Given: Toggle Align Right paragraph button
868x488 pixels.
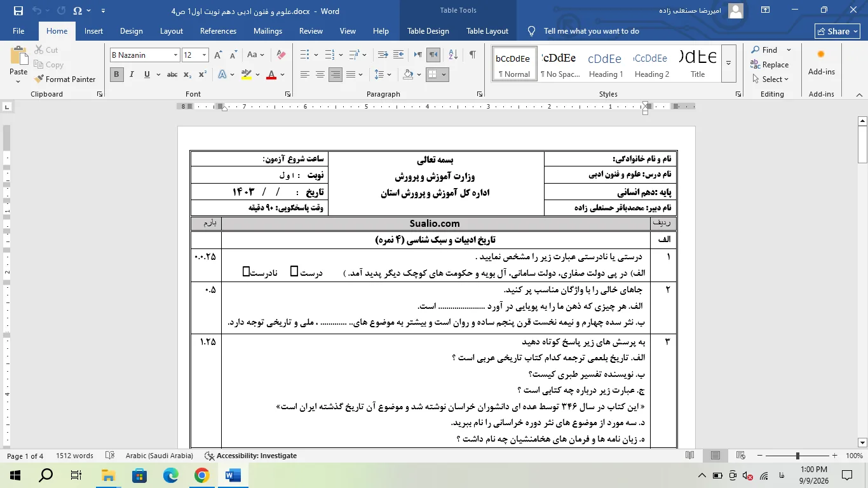Looking at the screenshot, I should [336, 74].
